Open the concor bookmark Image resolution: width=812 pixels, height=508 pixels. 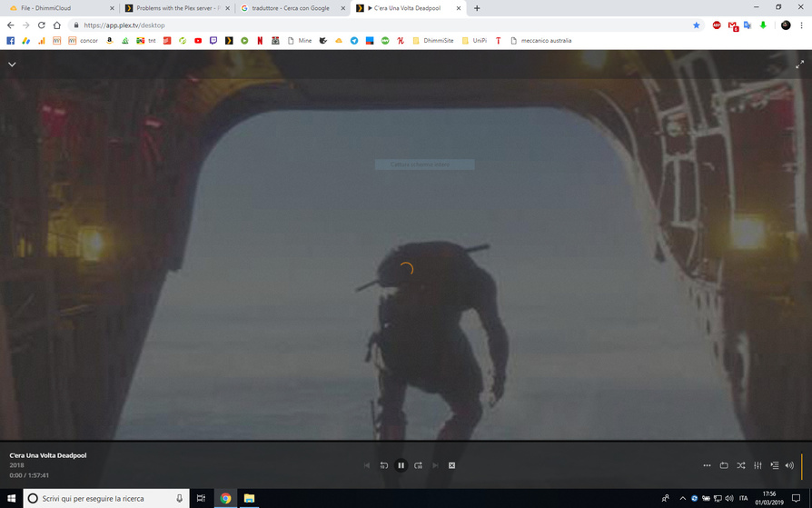[84, 40]
